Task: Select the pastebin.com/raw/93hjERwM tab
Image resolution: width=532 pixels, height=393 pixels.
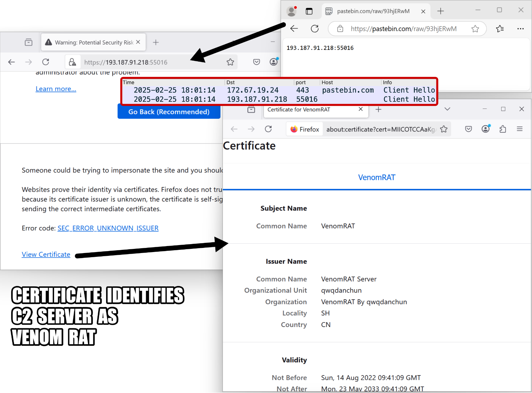Action: click(x=376, y=11)
